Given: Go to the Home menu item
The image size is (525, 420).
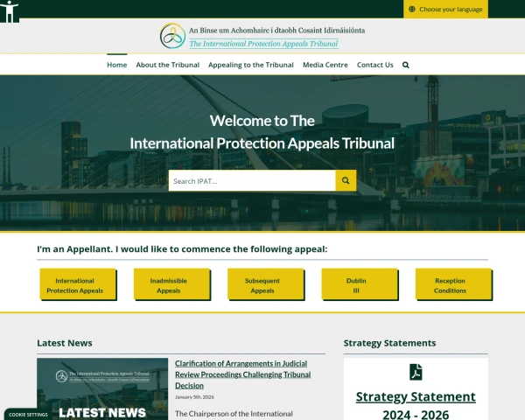Looking at the screenshot, I should (x=116, y=65).
